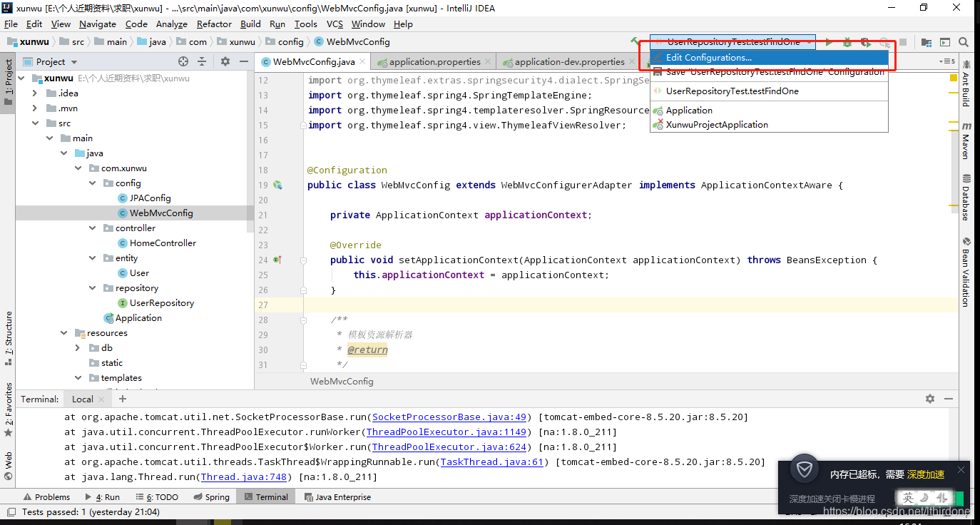Select JPAConfig class in tree

click(x=150, y=198)
